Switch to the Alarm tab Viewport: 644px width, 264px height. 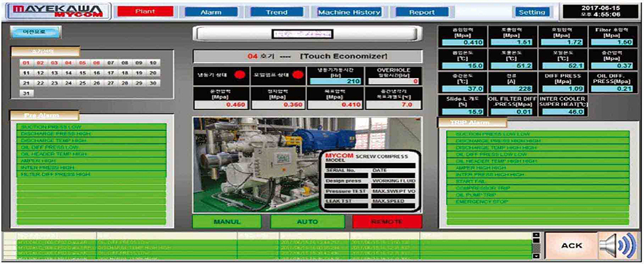click(210, 12)
